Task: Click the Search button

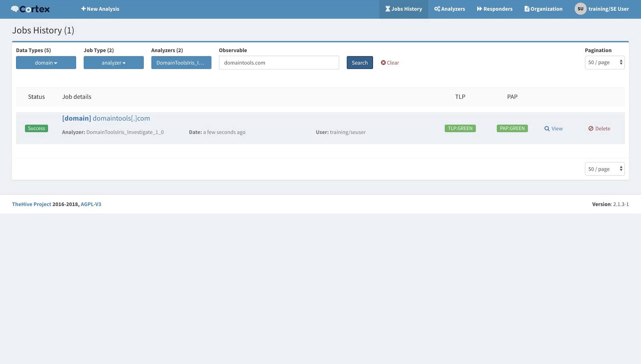Action: pyautogui.click(x=360, y=62)
